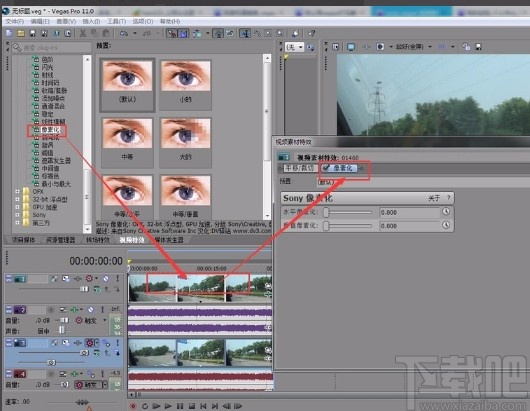Viewport: 530px width, 411px height.
Task: Select the 最小与最大 plug-in in tree
Action: [56, 184]
